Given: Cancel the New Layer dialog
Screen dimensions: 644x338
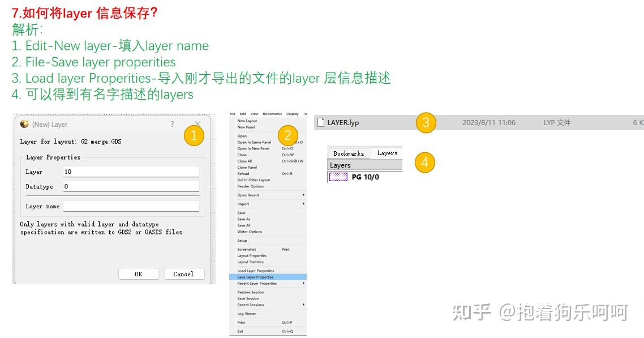Looking at the screenshot, I should [184, 273].
